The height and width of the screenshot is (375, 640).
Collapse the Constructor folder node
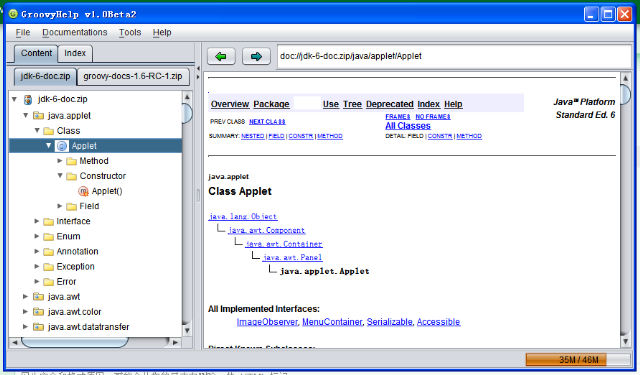[60, 176]
